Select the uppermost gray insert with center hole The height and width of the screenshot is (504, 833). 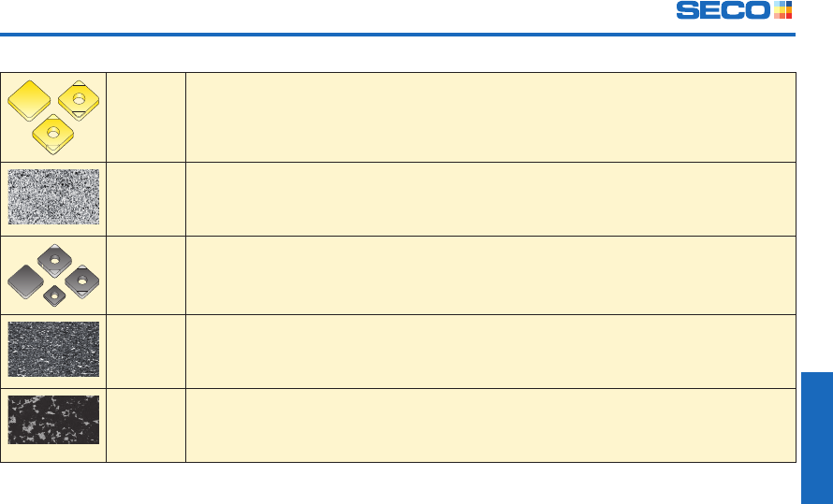54,261
